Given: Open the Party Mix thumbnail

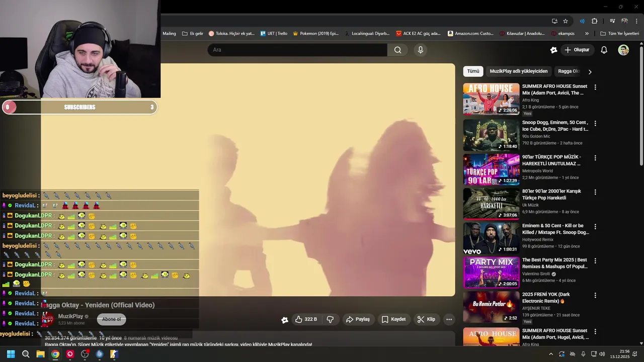Looking at the screenshot, I should tap(491, 272).
